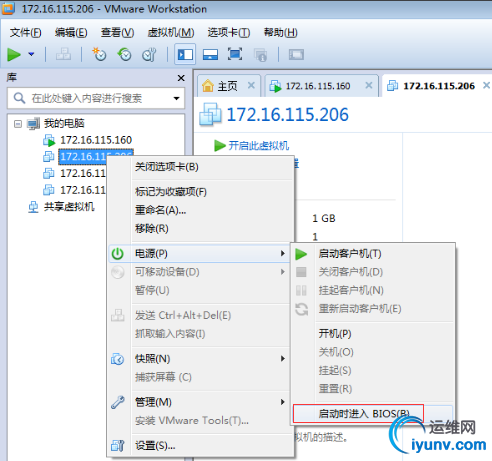Open the power options dropdown arrow in toolbar
This screenshot has width=492, height=461.
click(31, 54)
